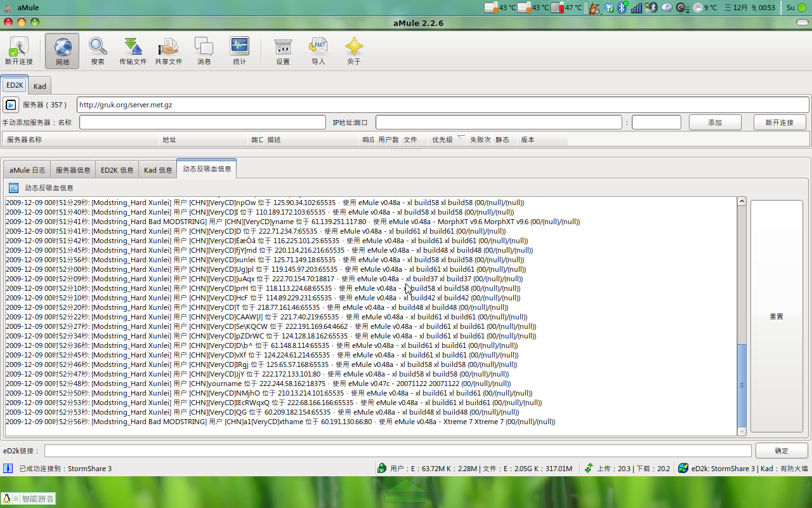Sort by 描述 column header
Screen dimensions: 812x508
(312, 140)
